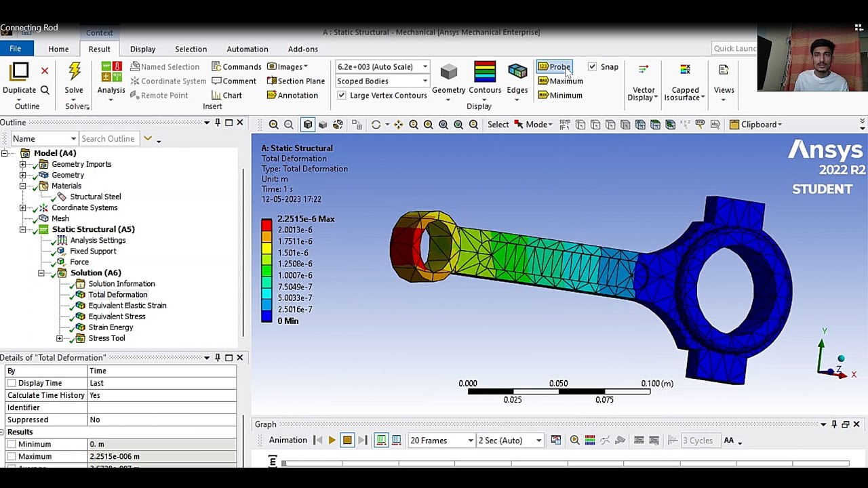
Task: Open the Analysis insert icon
Action: [x=111, y=71]
